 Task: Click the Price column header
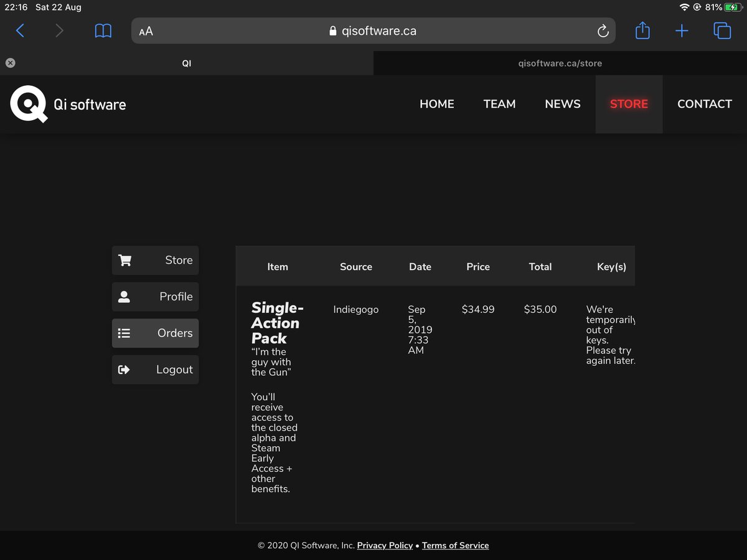click(478, 266)
